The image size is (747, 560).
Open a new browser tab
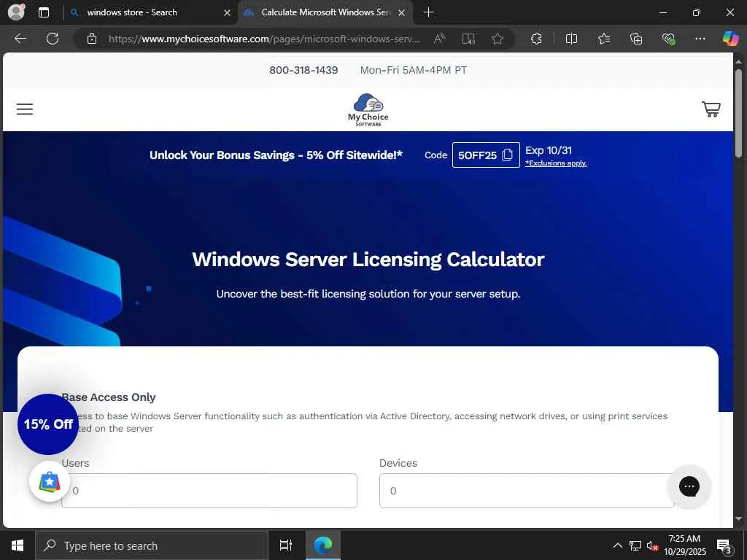click(428, 12)
